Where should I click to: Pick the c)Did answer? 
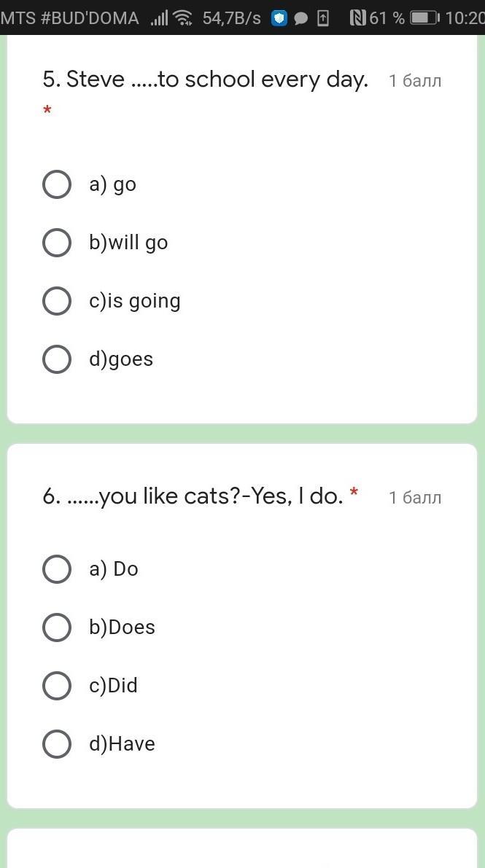(x=57, y=686)
